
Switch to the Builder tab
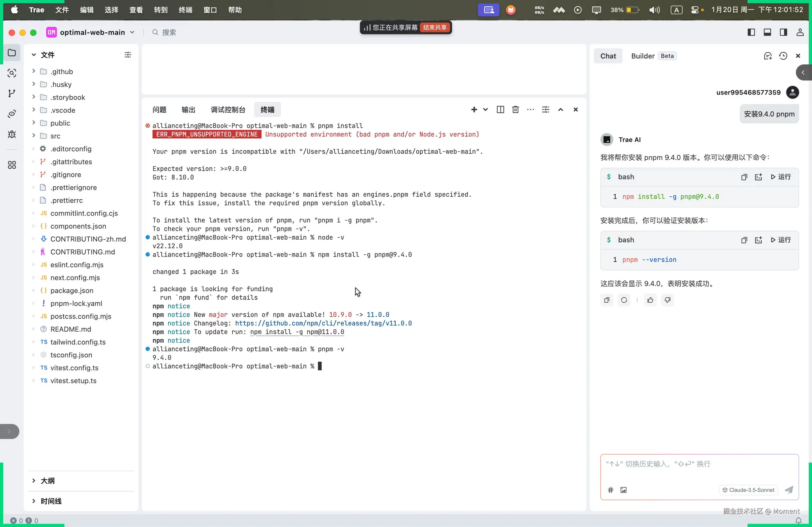(643, 56)
